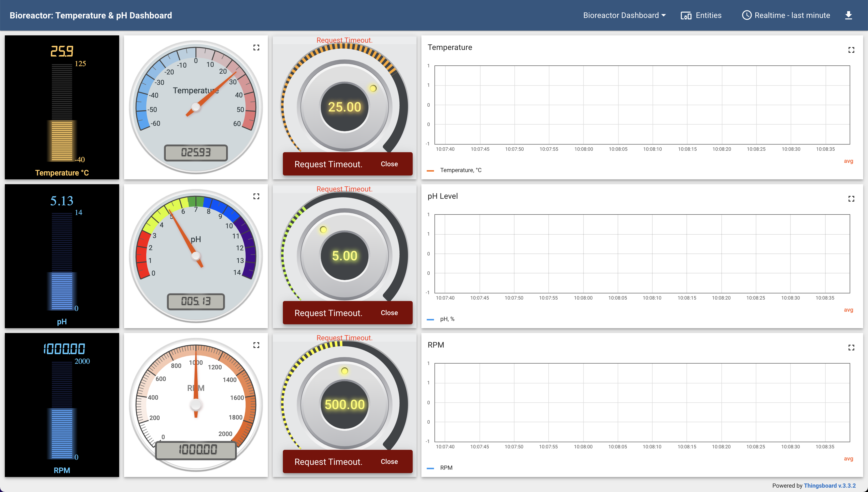868x492 pixels.
Task: Click the RPM control knob showing 500.00
Action: (x=344, y=404)
